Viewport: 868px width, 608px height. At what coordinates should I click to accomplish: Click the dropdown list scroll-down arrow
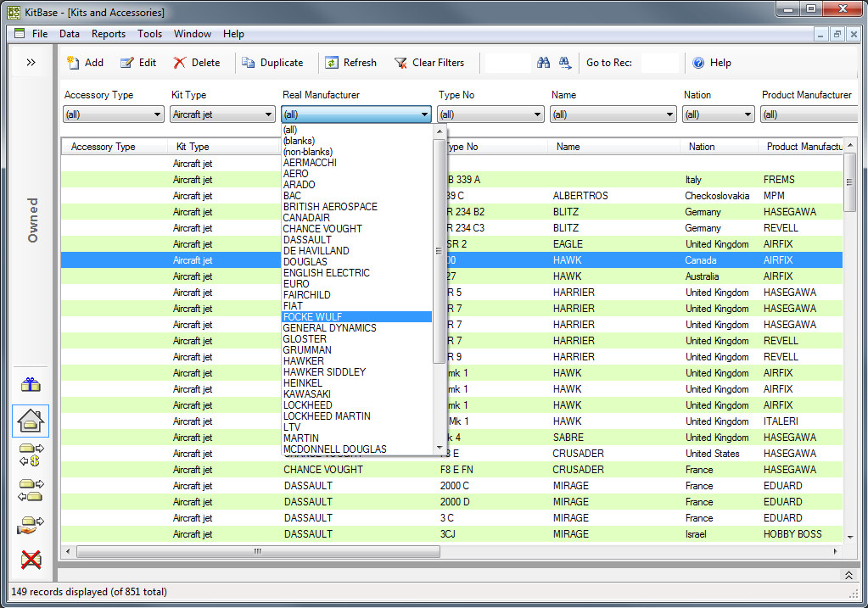440,448
